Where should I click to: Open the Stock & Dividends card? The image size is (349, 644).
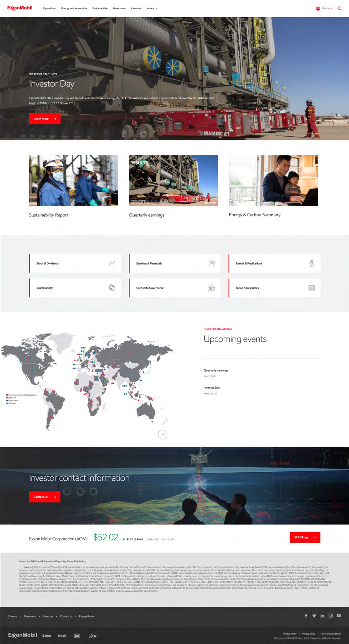[75, 263]
